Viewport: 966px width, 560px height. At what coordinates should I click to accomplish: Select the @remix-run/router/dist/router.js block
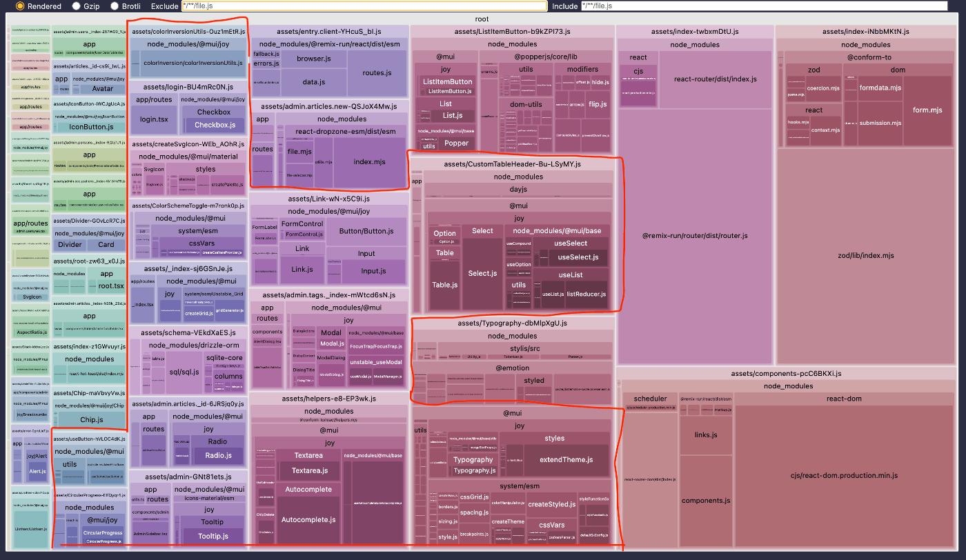click(x=694, y=236)
